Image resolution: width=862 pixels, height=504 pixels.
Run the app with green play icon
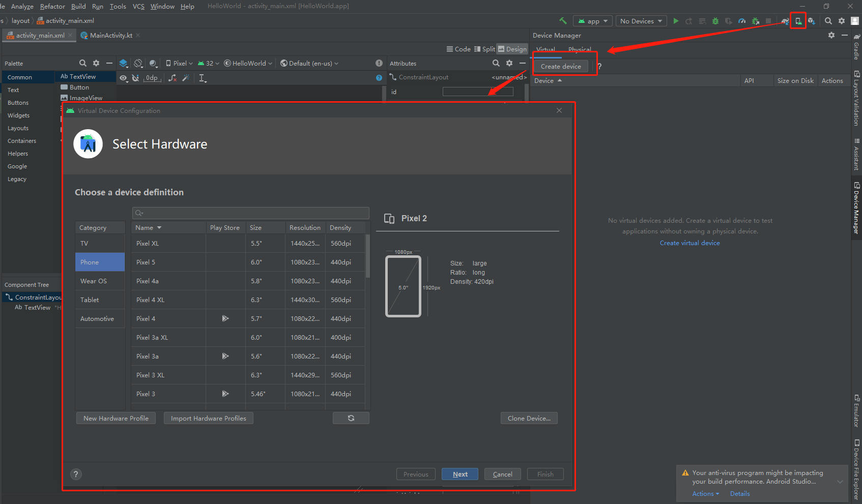676,21
